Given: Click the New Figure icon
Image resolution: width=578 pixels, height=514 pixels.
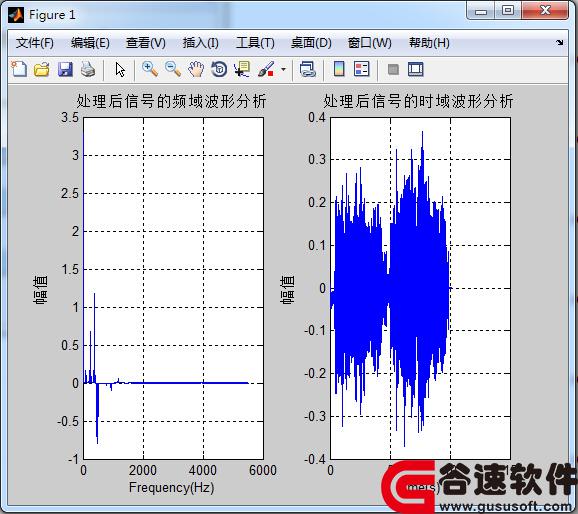Looking at the screenshot, I should point(19,69).
